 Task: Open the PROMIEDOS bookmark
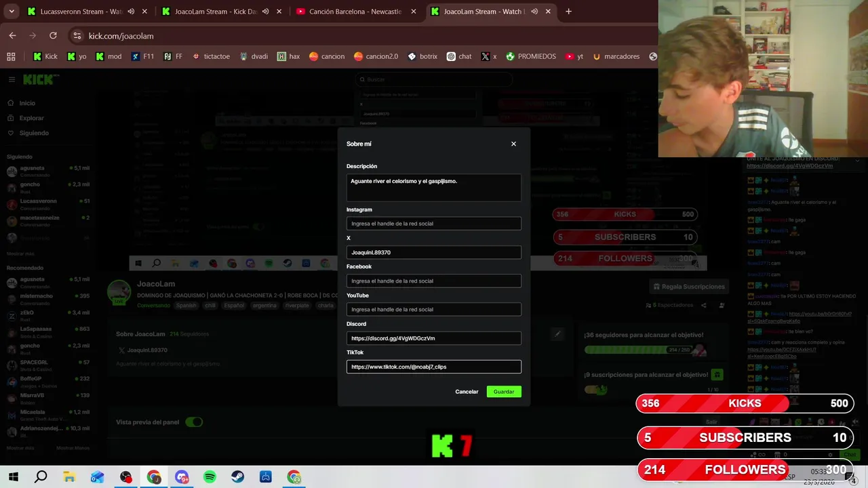pyautogui.click(x=531, y=56)
